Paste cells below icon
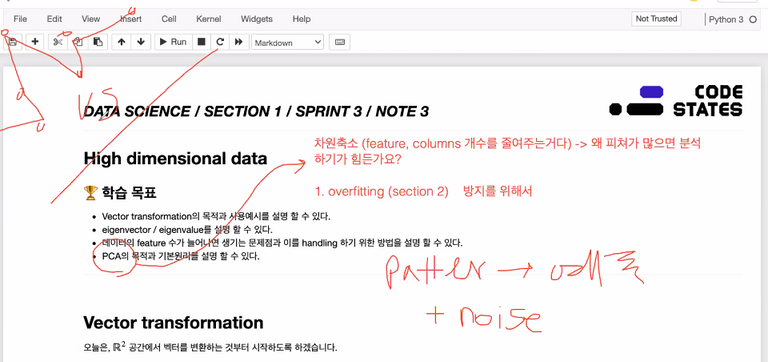This screenshot has width=768, height=362. [x=98, y=42]
